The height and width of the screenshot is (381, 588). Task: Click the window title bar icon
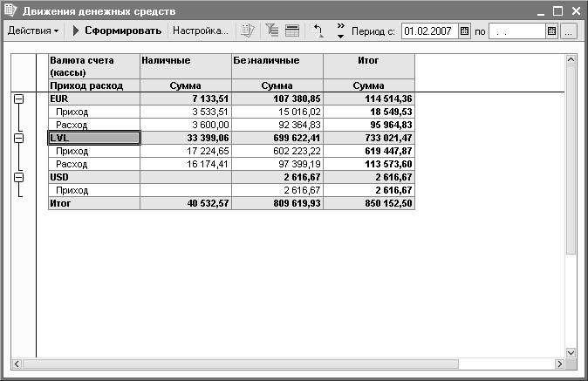10,10
